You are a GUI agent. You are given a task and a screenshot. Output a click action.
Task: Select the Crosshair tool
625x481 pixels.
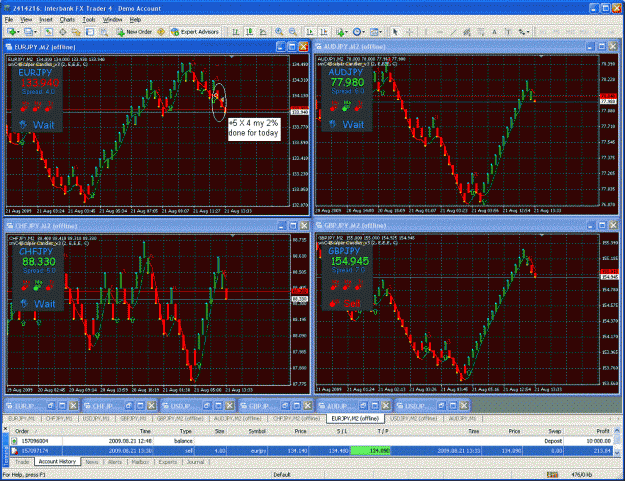pos(409,32)
